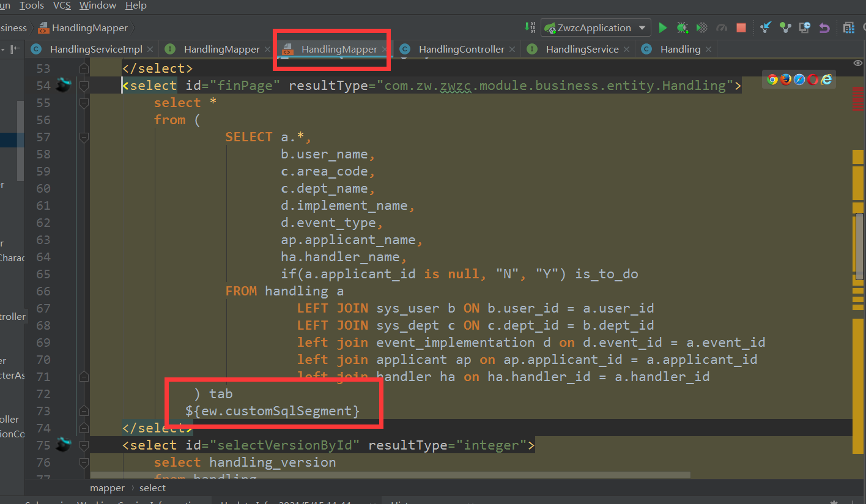Close the HandlingController tab
The height and width of the screenshot is (504, 866).
click(x=512, y=49)
